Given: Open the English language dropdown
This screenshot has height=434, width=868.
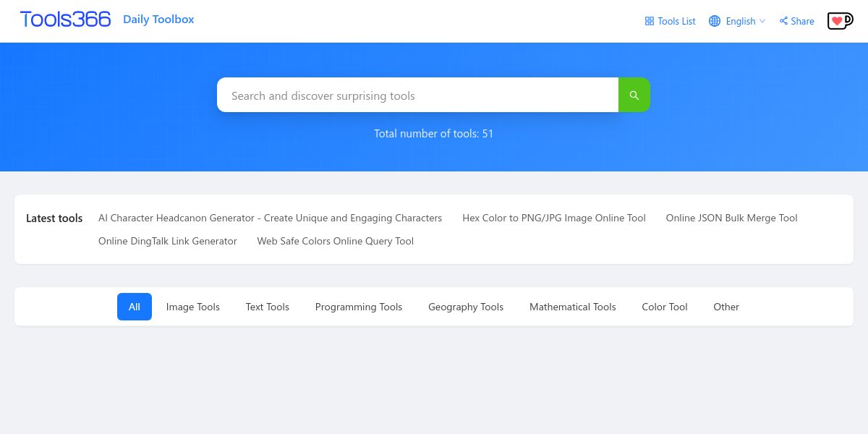Looking at the screenshot, I should click(736, 21).
